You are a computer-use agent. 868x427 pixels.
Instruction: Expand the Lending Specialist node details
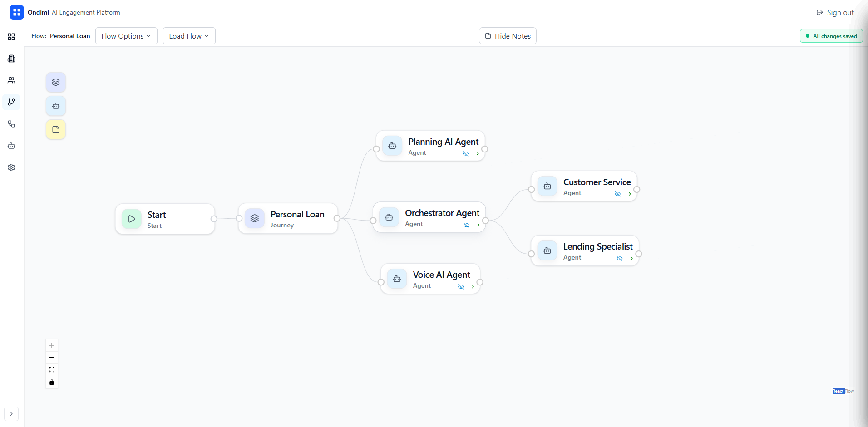[631, 258]
